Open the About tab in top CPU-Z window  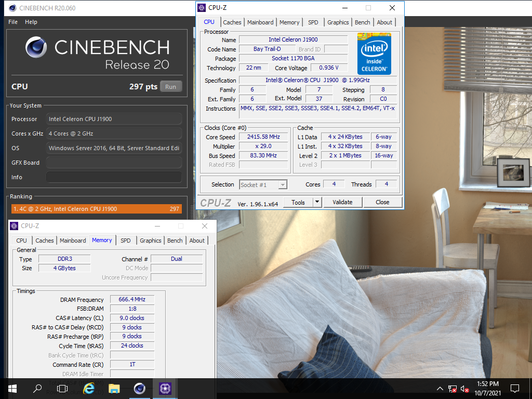tap(384, 22)
